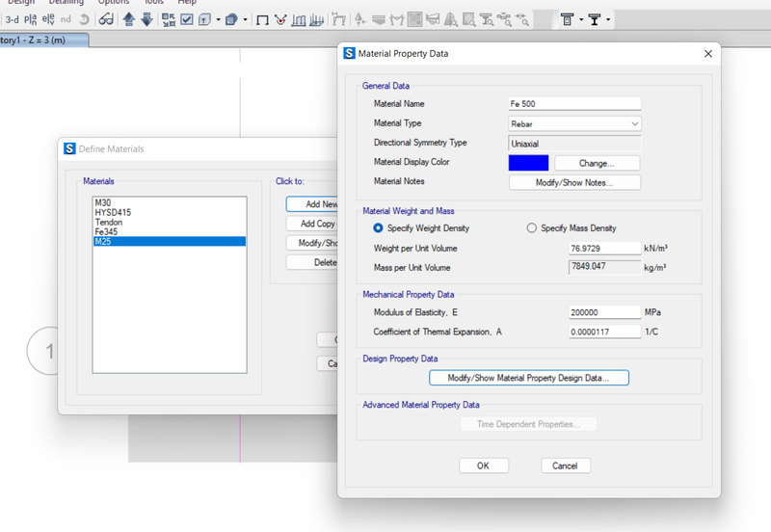
Task: Click the frame moment diagram icon
Action: (x=397, y=19)
